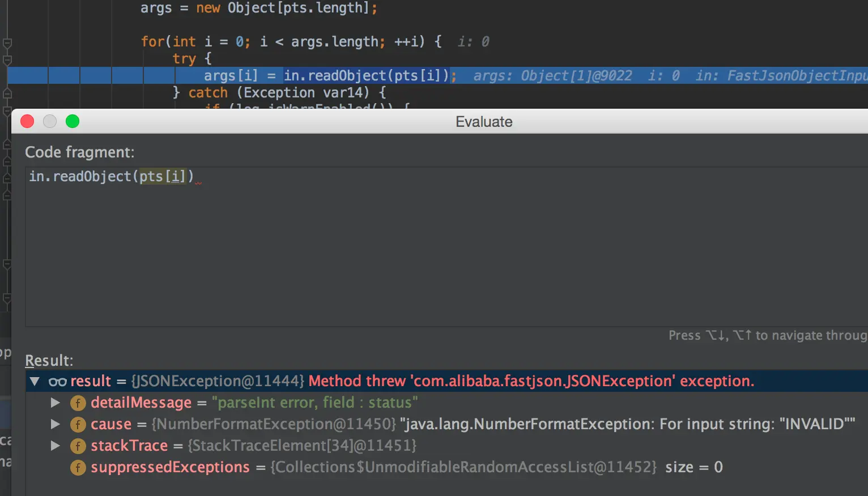Close the Evaluate dialog with red button
The width and height of the screenshot is (868, 496).
pos(27,121)
